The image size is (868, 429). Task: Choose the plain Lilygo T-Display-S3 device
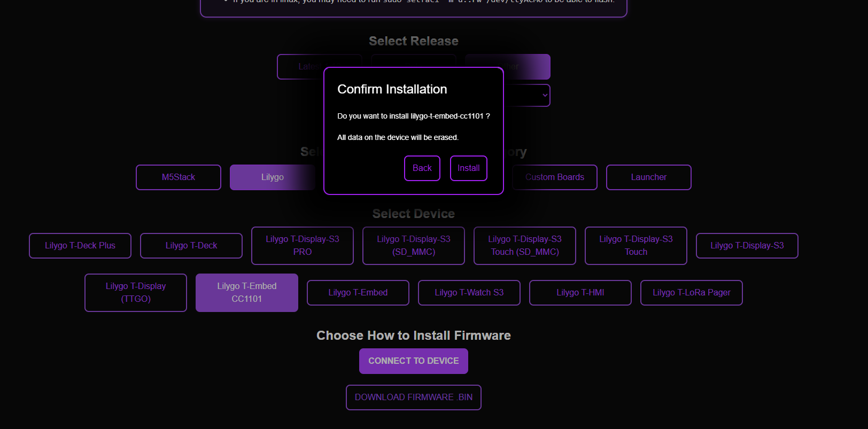747,246
